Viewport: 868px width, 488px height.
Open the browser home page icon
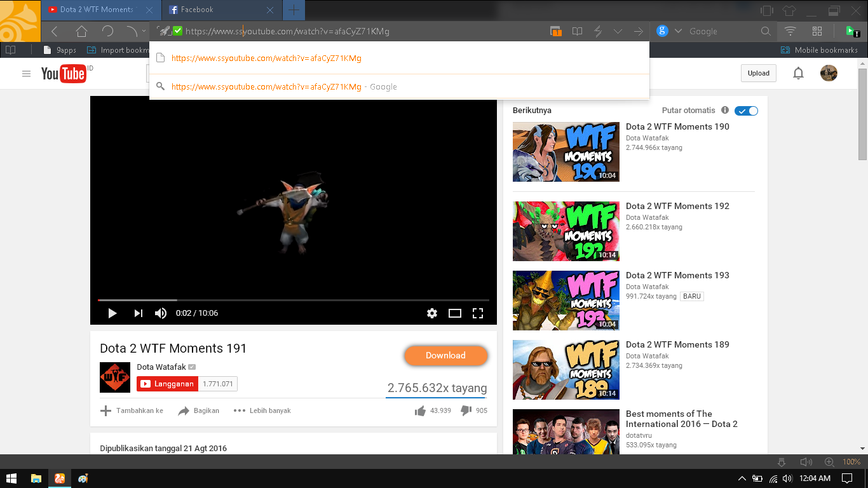point(81,31)
